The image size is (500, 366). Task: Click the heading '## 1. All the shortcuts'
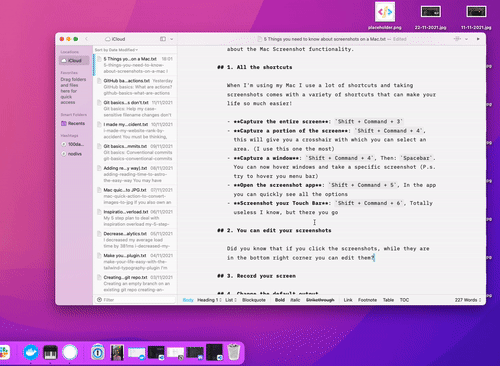tap(255, 67)
